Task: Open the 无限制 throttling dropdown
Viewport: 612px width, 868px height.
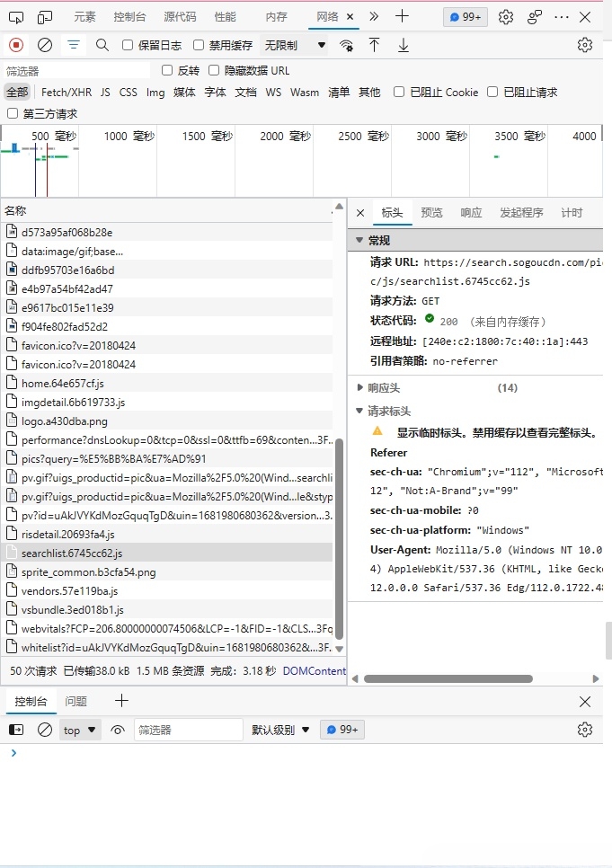Action: [x=294, y=45]
